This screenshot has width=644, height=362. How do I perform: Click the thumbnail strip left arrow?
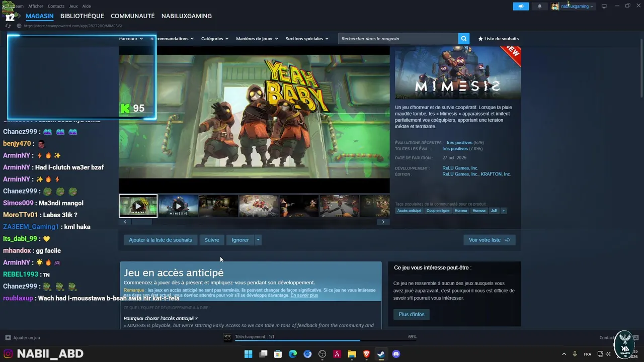coord(125,222)
